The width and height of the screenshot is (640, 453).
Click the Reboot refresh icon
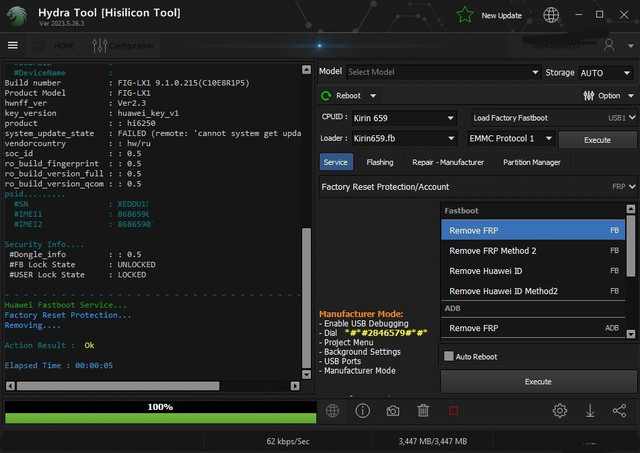[326, 95]
